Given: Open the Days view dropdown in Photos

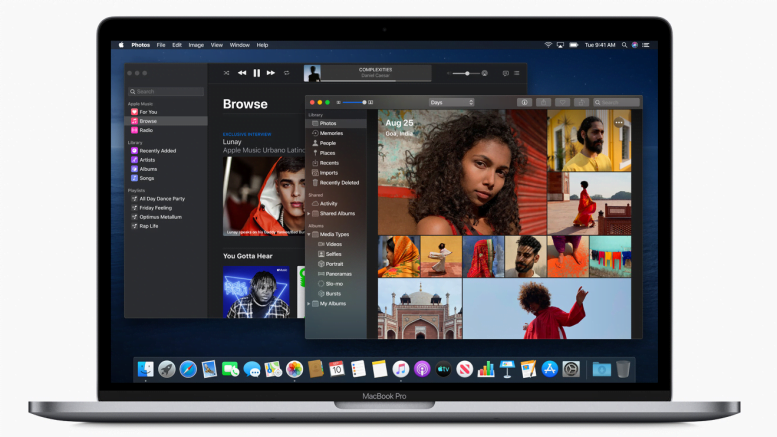Looking at the screenshot, I should pos(451,102).
